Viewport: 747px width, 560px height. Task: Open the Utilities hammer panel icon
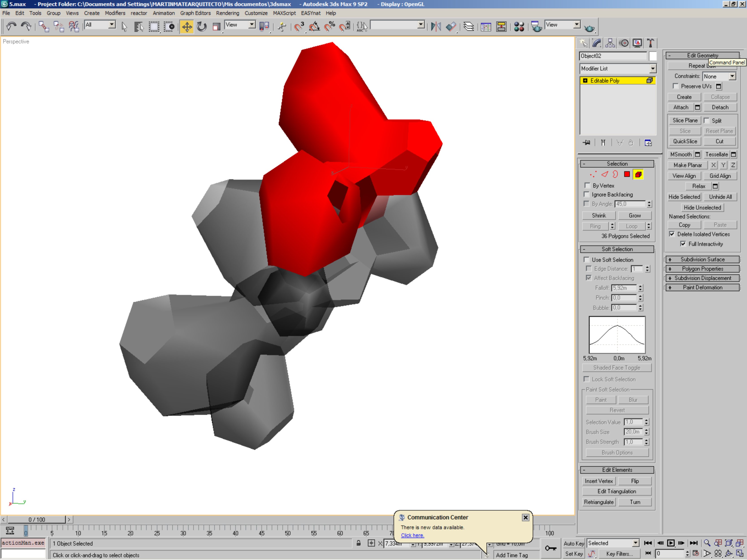coord(650,43)
